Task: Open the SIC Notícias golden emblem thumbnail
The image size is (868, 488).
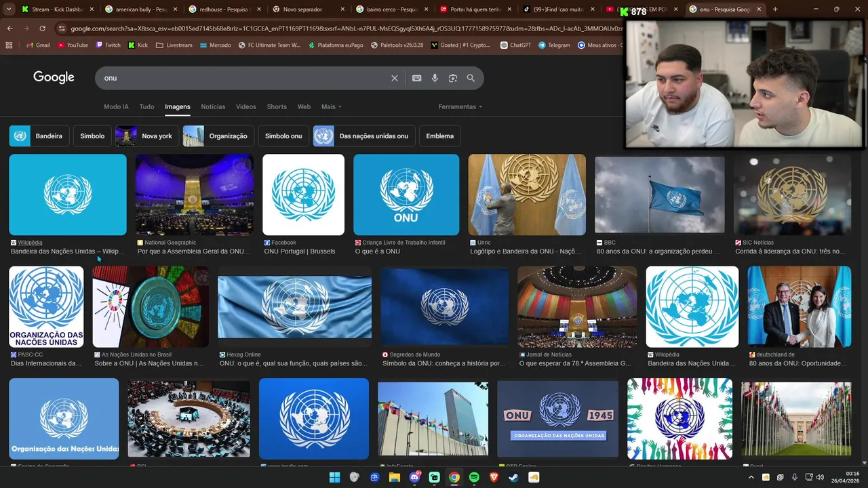Action: 792,195
